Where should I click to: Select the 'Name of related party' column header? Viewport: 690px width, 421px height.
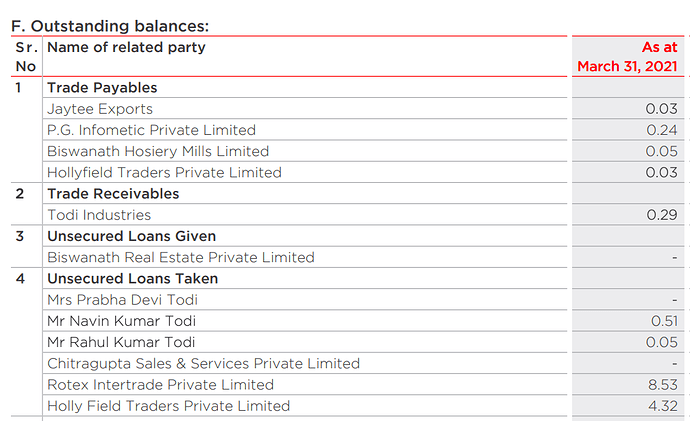(x=126, y=47)
